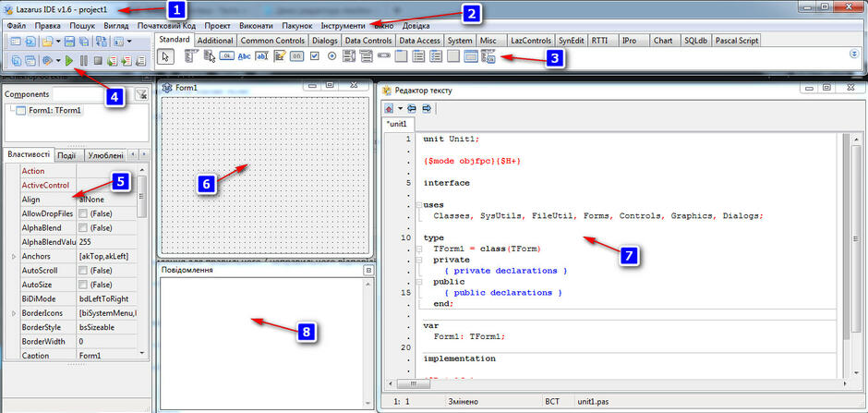The width and height of the screenshot is (868, 413).
Task: Click the View Units icon
Action: tap(17, 60)
